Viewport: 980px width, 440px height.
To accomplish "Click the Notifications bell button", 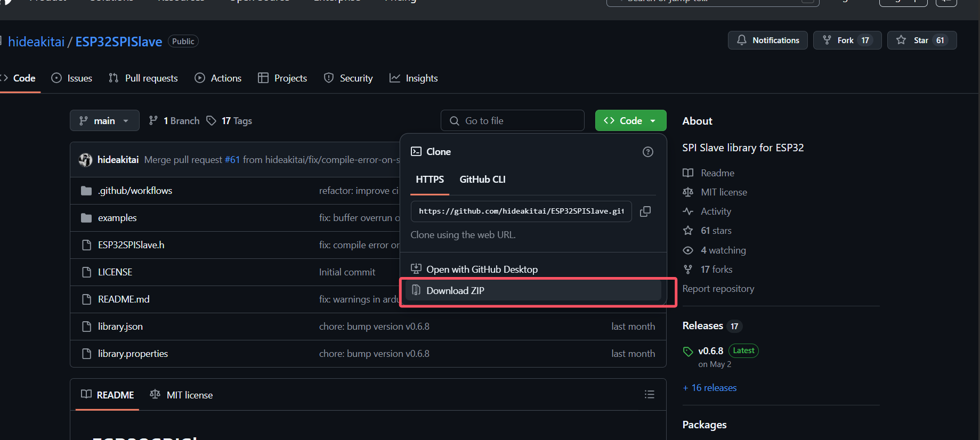I will [x=767, y=40].
